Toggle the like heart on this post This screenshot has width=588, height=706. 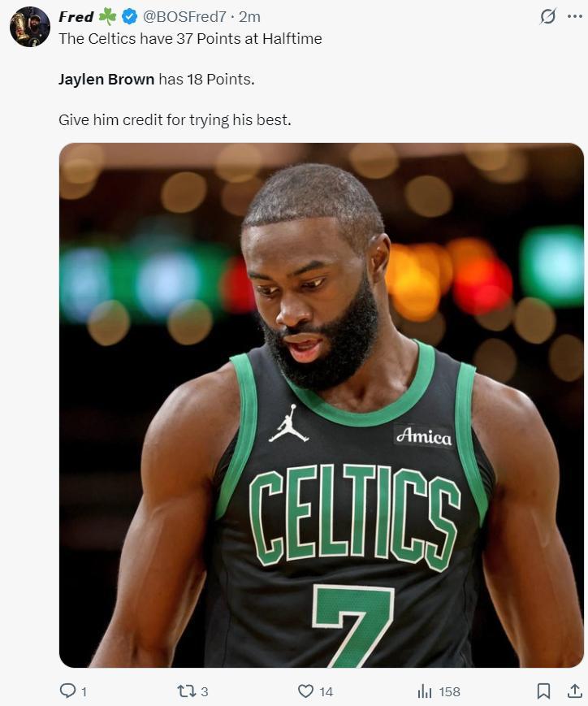(x=305, y=691)
